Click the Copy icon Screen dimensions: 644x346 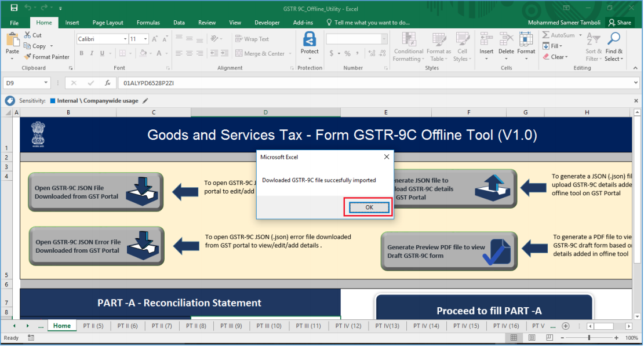27,46
